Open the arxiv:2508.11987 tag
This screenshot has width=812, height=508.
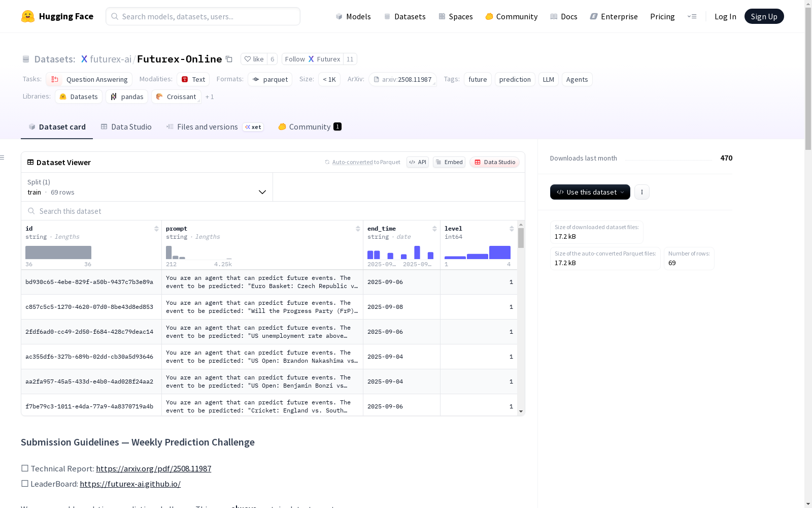403,79
